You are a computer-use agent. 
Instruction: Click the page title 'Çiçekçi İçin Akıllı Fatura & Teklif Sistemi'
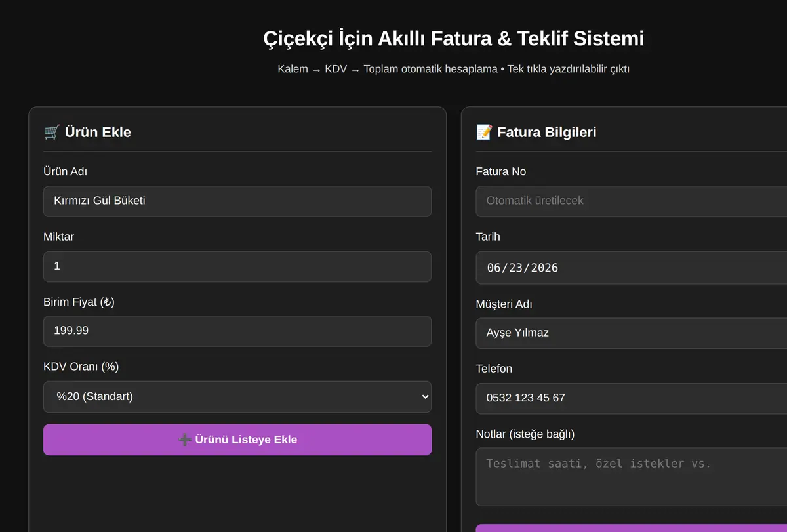tap(454, 39)
